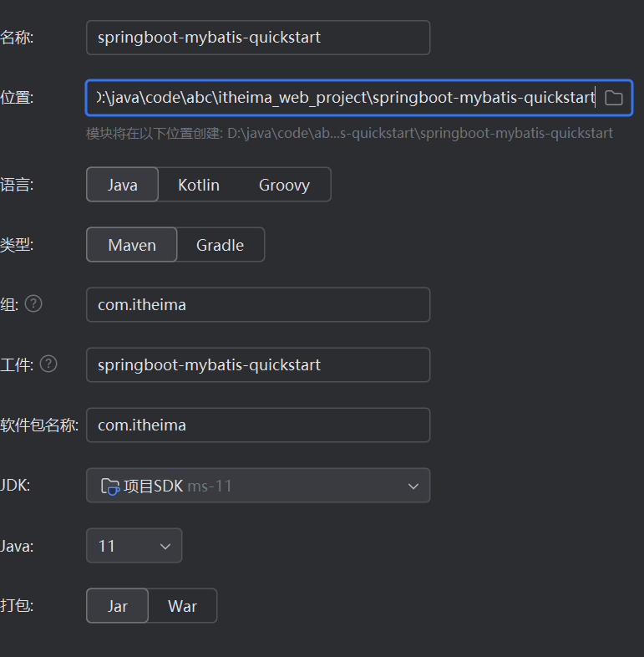Select War packaging option

pos(182,606)
